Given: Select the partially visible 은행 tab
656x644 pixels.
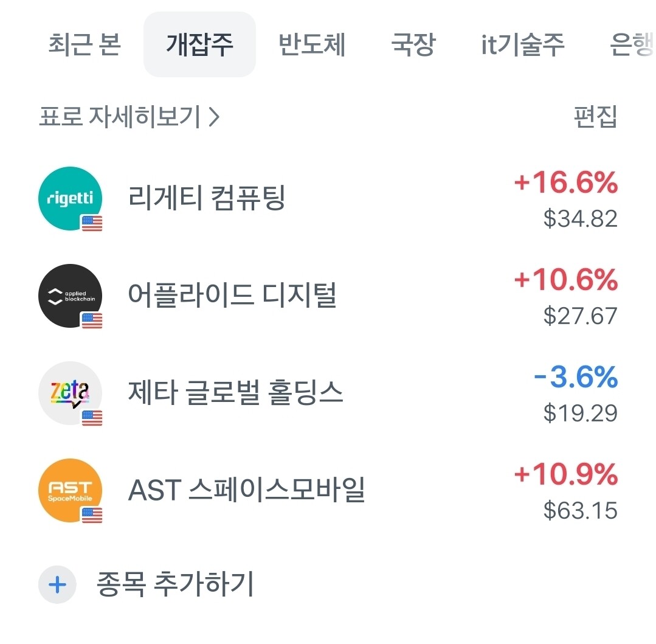Looking at the screenshot, I should [632, 45].
